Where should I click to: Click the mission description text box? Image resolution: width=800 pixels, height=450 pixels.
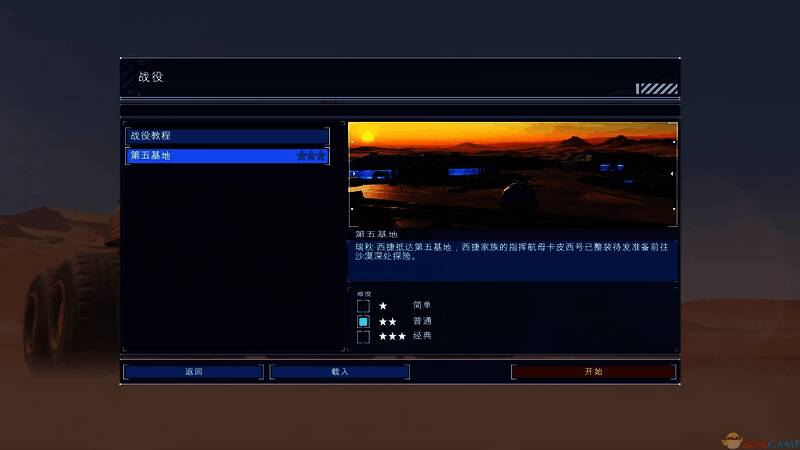coord(512,260)
